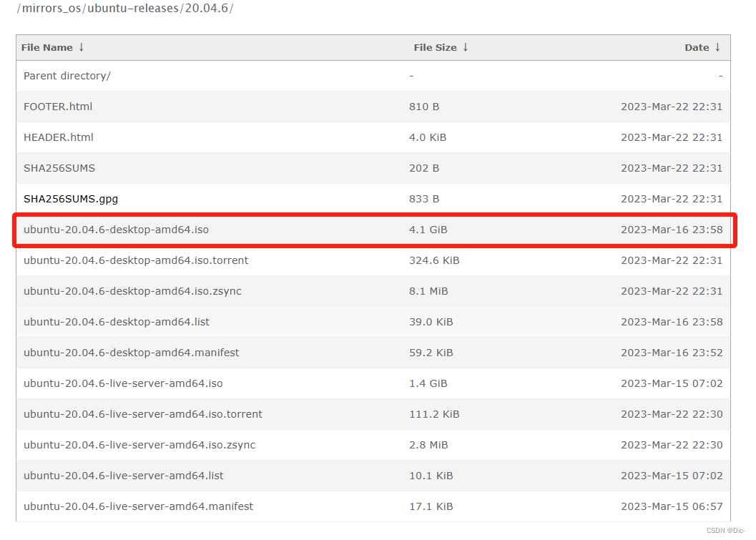Click the 59.2 KiB size cell
The height and width of the screenshot is (540, 756).
(431, 353)
